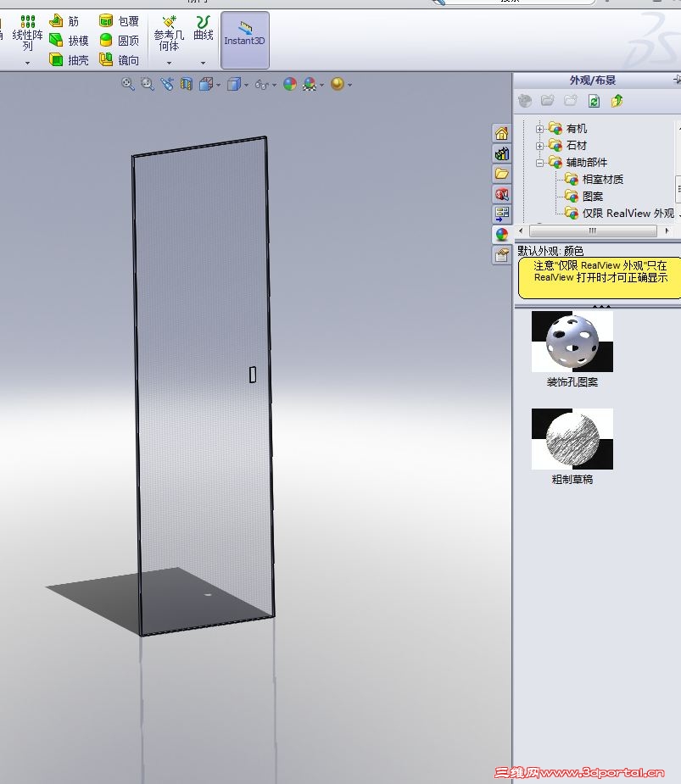Expand the 有机 appearance folder
Image resolution: width=681 pixels, height=784 pixels.
pos(539,129)
